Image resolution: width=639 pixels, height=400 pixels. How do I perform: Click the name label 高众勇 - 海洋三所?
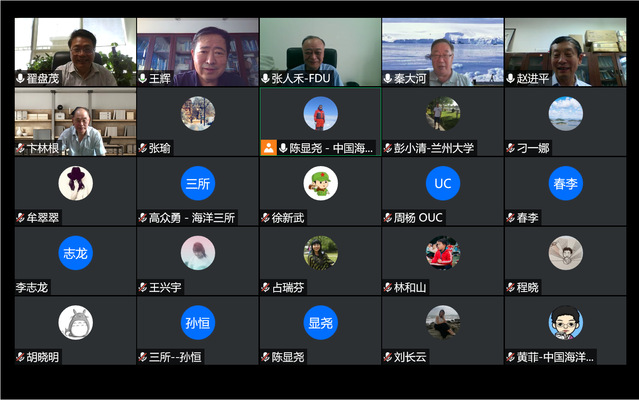[x=192, y=218]
